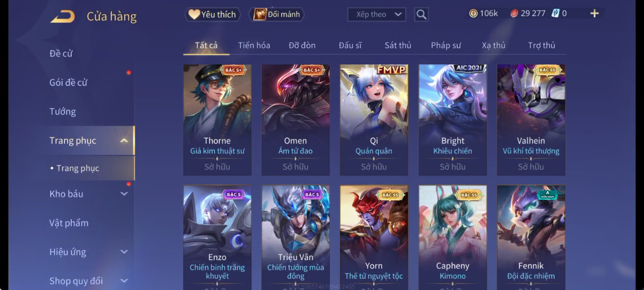
Task: Open the Xếp theo sort dropdown
Action: pyautogui.click(x=377, y=15)
